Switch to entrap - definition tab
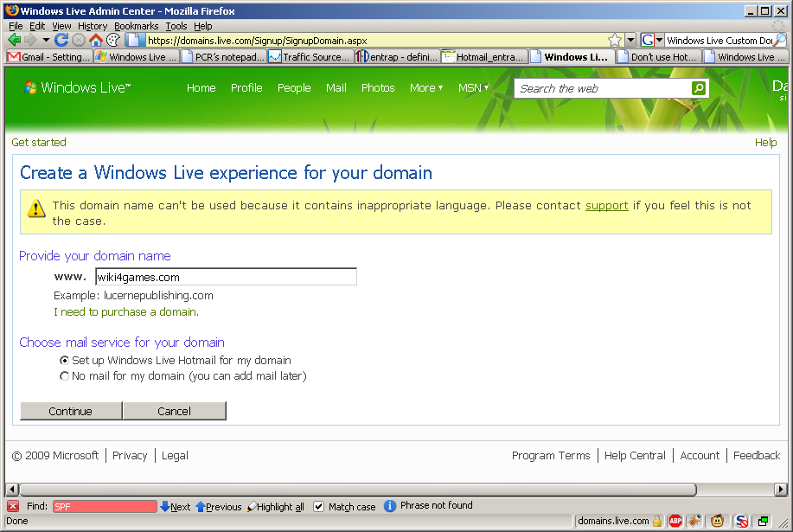This screenshot has height=532, width=793. (x=397, y=56)
